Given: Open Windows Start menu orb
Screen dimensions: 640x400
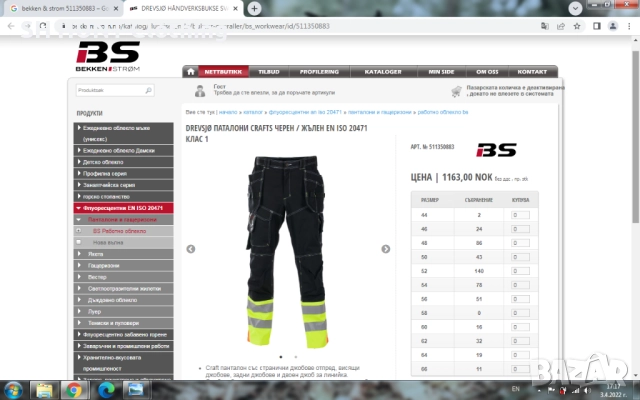Looking at the screenshot, I should [13, 391].
